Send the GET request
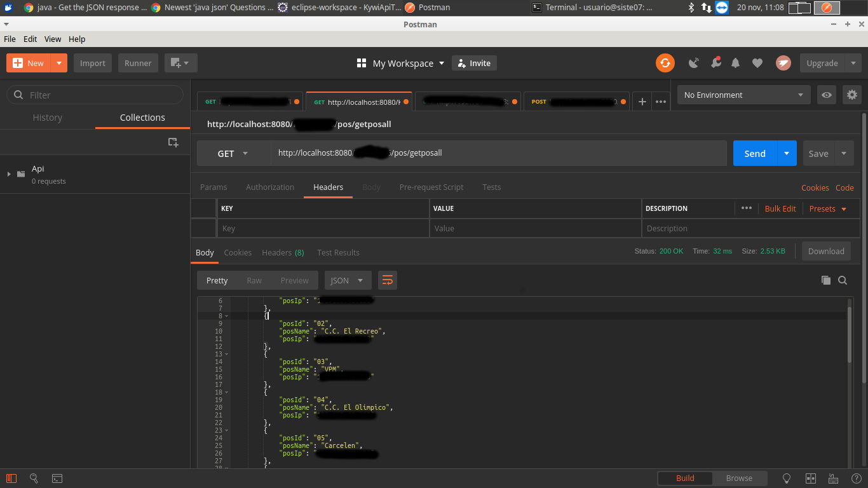The image size is (868, 488). (755, 153)
